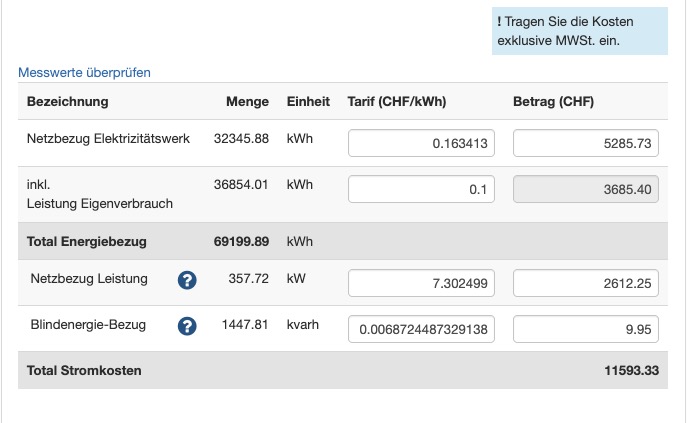Screen dimensions: 689x423
Task: Open the Messwerte überprüfen link
Action: (84, 73)
